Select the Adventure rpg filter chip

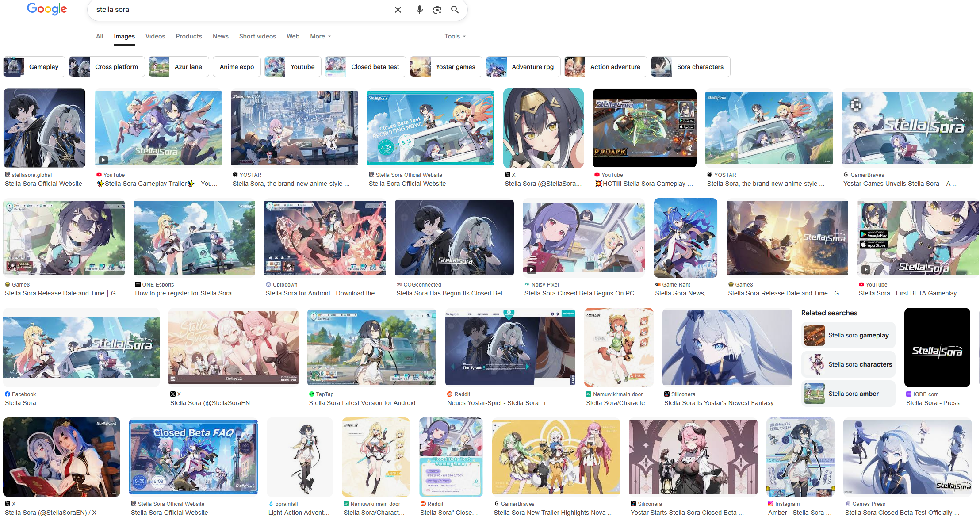click(523, 67)
